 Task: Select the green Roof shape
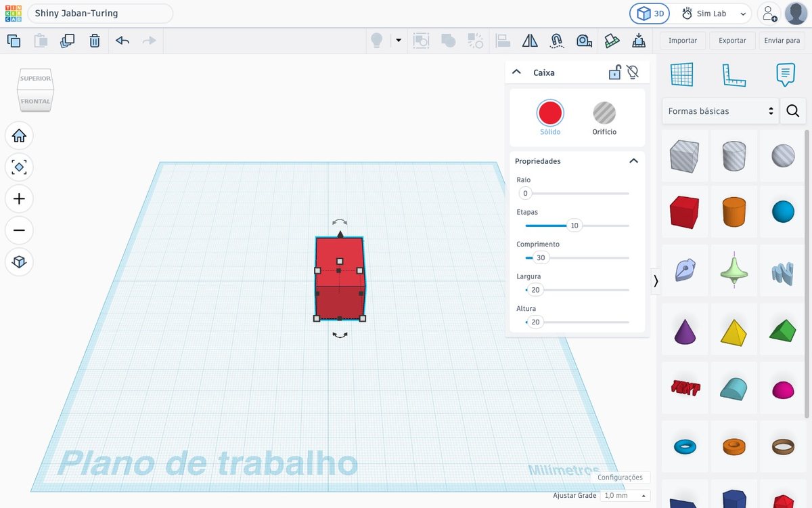(x=783, y=331)
